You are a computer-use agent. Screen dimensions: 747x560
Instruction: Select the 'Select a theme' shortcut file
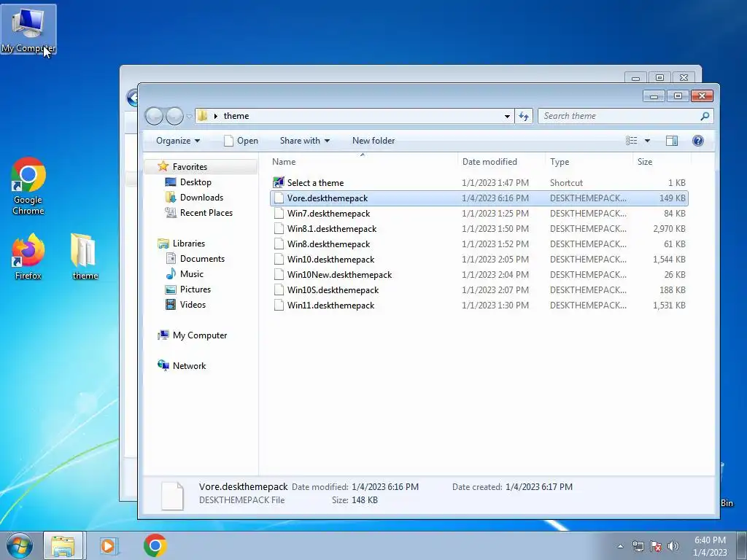[x=479, y=183]
